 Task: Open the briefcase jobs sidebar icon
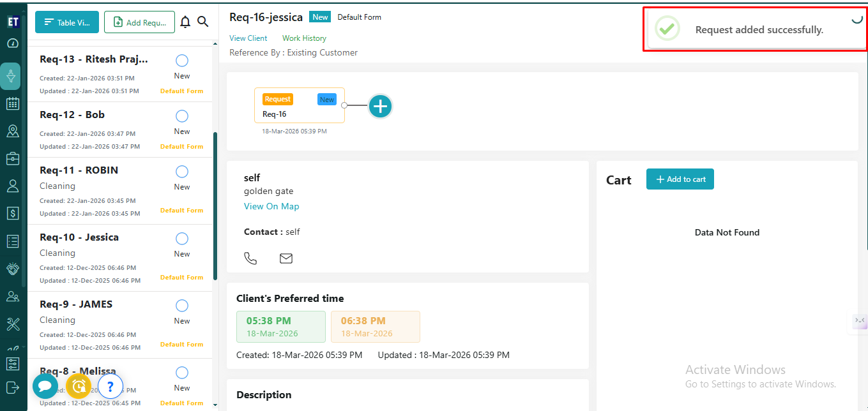pyautogui.click(x=13, y=158)
